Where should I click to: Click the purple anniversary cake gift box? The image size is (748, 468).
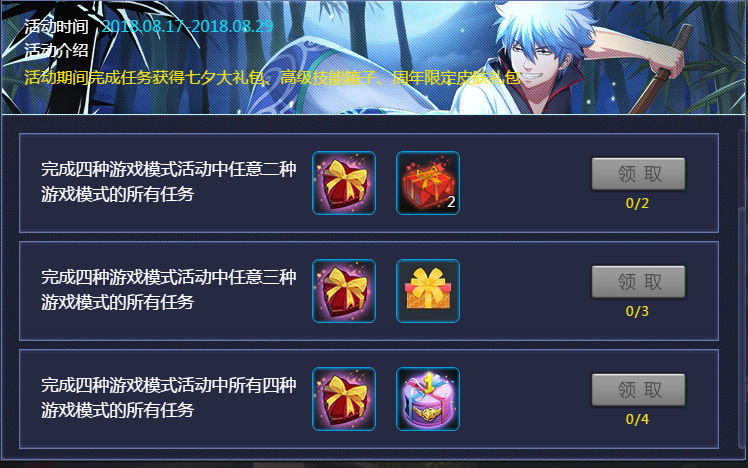pos(428,399)
